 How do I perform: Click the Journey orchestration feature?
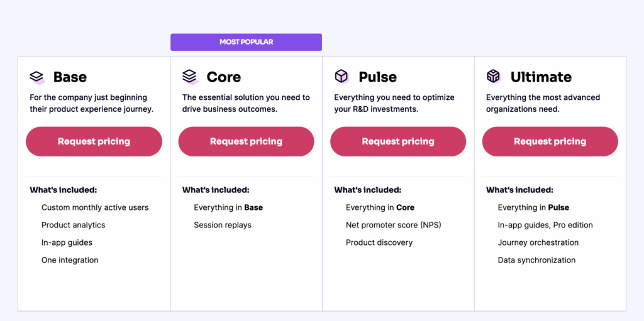(x=538, y=242)
